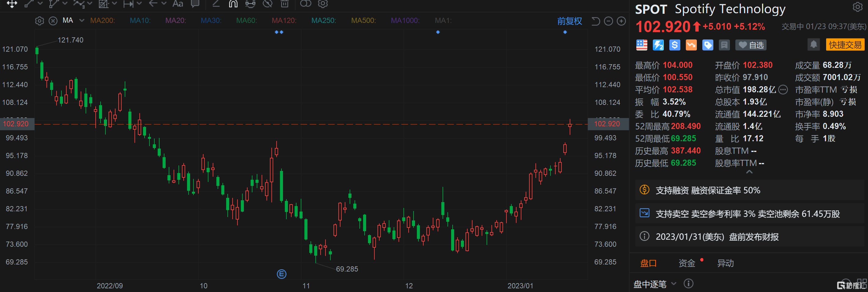Click the price alert bell icon
The width and height of the screenshot is (868, 292).
point(813,45)
